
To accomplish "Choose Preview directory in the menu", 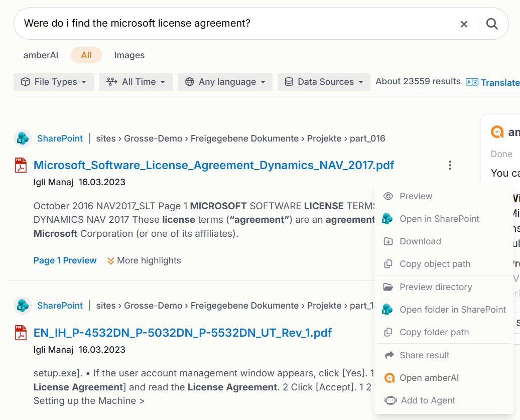I will [x=444, y=287].
